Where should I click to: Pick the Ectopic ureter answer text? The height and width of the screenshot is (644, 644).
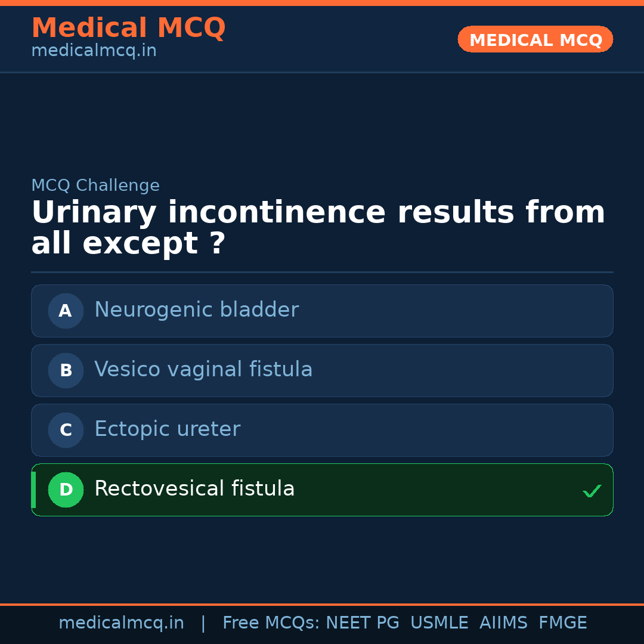tap(167, 429)
